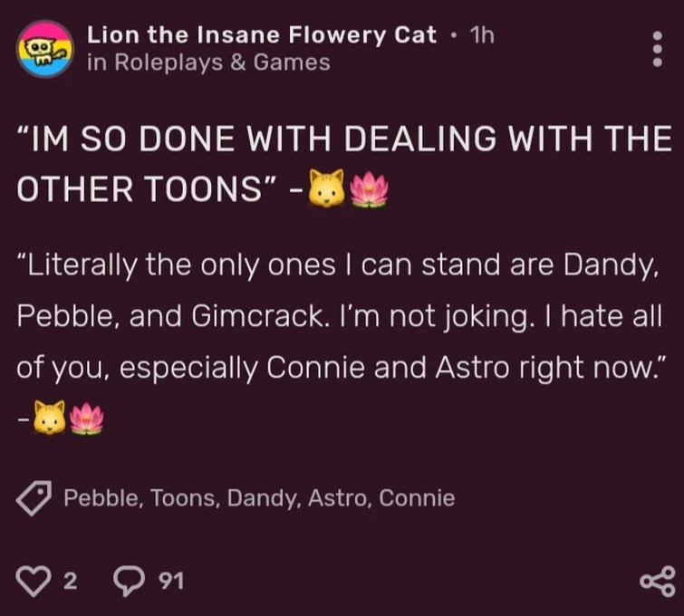Open the three-dot post options menu
Viewport: 684px width, 616px height.
pyautogui.click(x=658, y=49)
